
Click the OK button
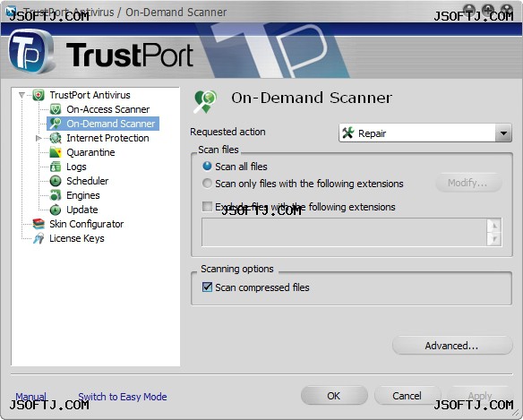(x=334, y=396)
